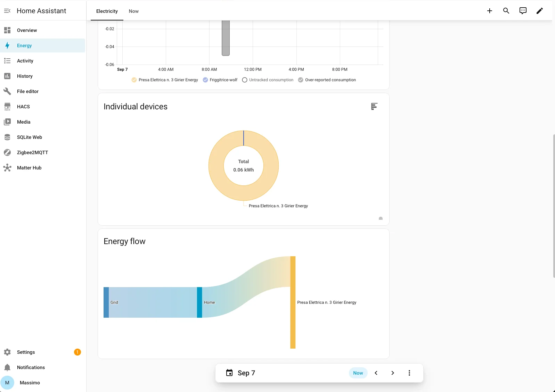Enable Untracked consumption legend entry
The image size is (555, 392).
[x=268, y=80]
